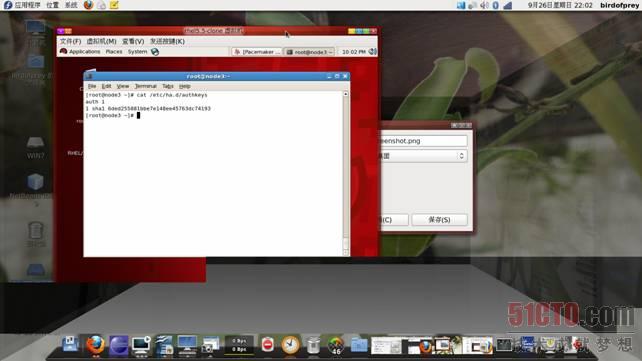Open the guest Places menu
This screenshot has width=642, height=361.
pos(114,52)
